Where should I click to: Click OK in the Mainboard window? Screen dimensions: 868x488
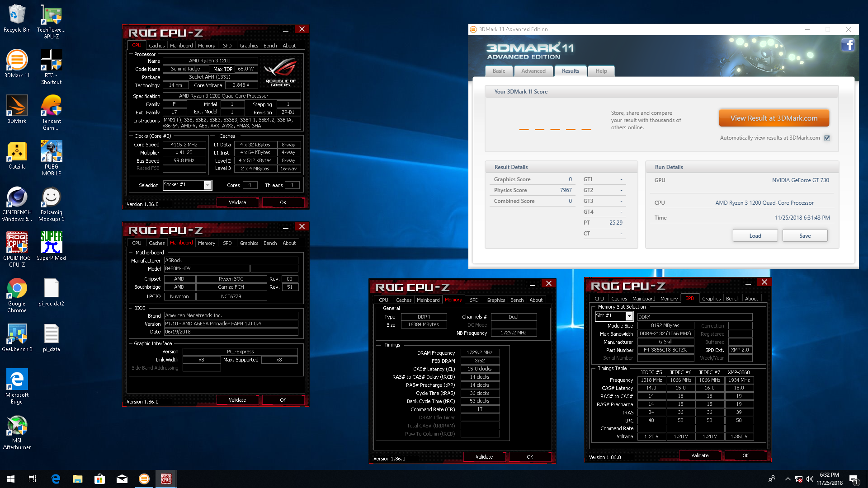click(x=283, y=400)
